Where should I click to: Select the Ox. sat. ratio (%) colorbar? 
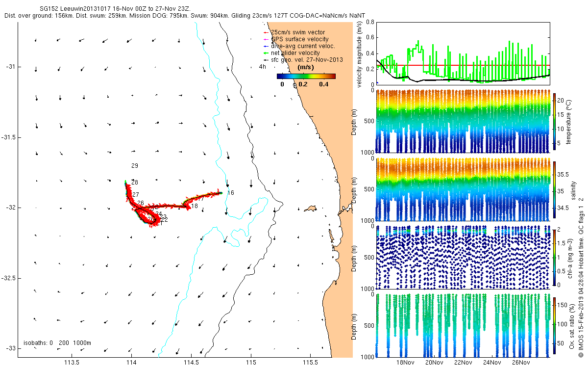tap(555, 326)
